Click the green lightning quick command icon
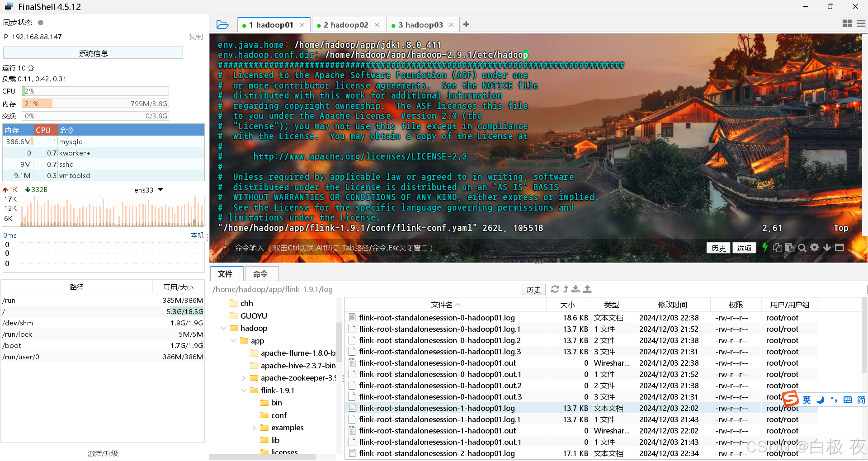The height and width of the screenshot is (461, 868). 765,247
